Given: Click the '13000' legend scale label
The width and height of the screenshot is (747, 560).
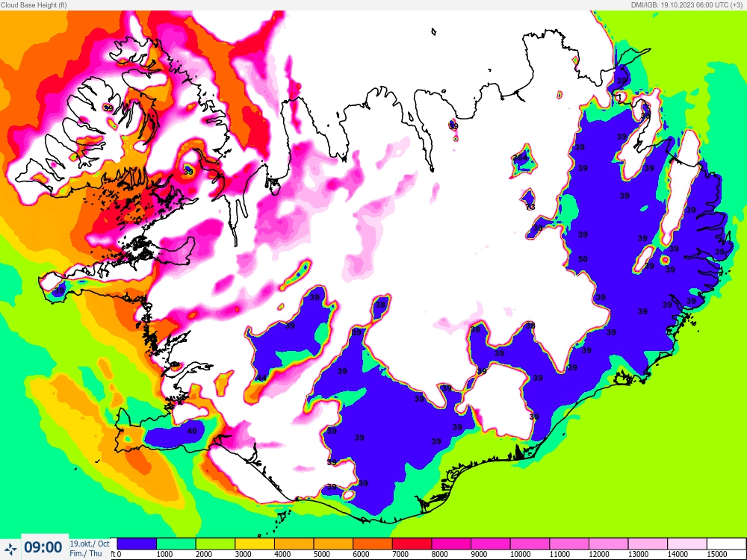Looking at the screenshot, I should (x=638, y=554).
